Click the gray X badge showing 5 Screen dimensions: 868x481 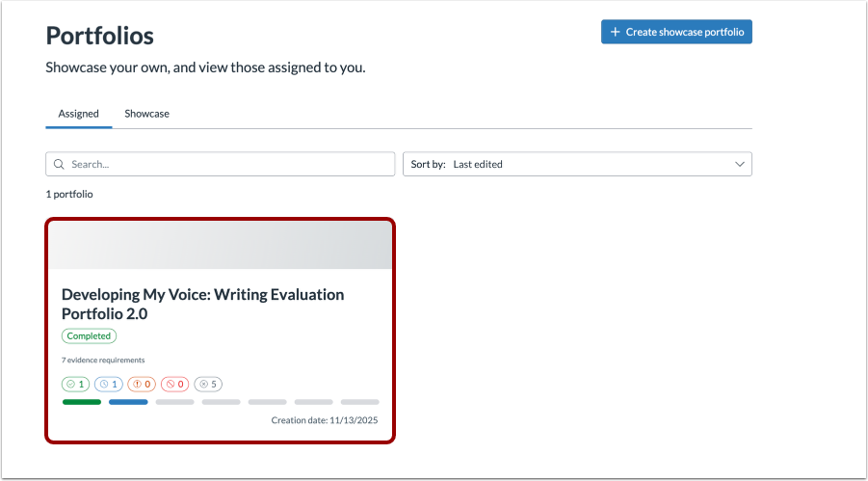[208, 384]
